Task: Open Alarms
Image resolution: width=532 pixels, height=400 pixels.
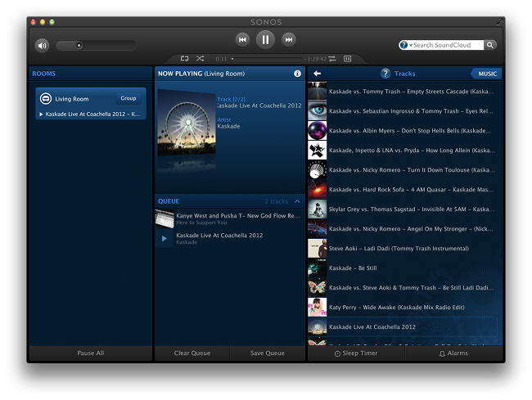Action: click(x=453, y=353)
